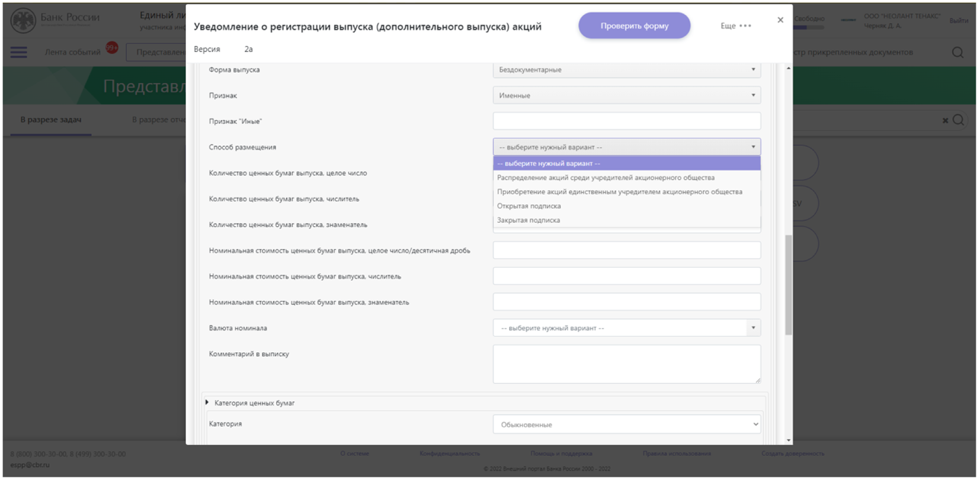
Task: Click the search magnifier in top bar
Action: 957,52
